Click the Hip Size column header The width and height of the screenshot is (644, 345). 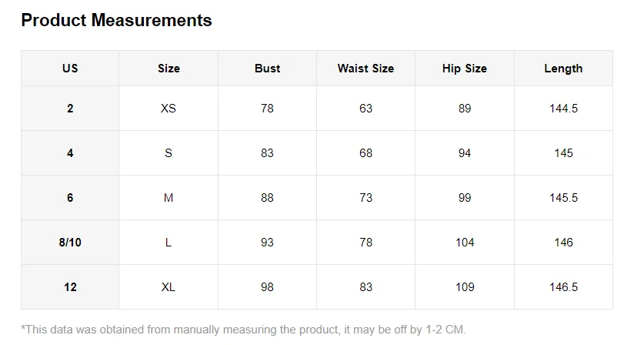pyautogui.click(x=465, y=69)
